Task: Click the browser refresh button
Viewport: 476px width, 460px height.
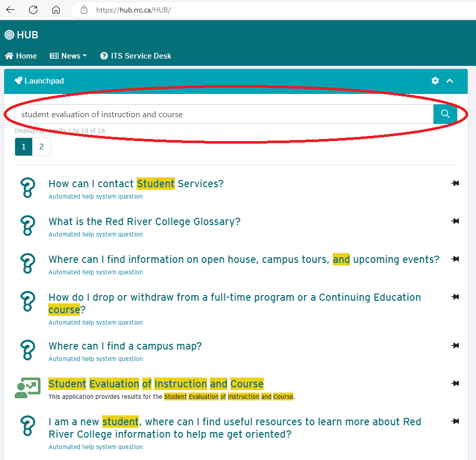Action: pos(33,10)
